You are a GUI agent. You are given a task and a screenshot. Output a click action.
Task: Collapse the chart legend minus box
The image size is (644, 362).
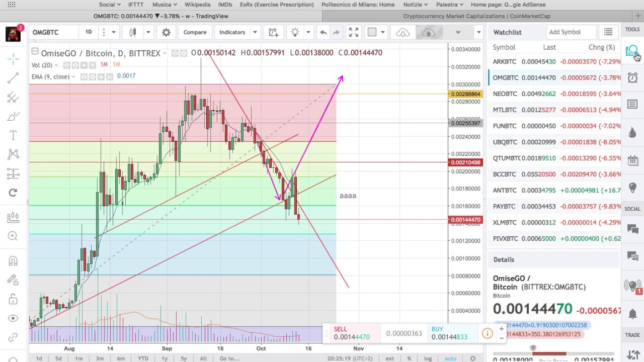coord(35,51)
